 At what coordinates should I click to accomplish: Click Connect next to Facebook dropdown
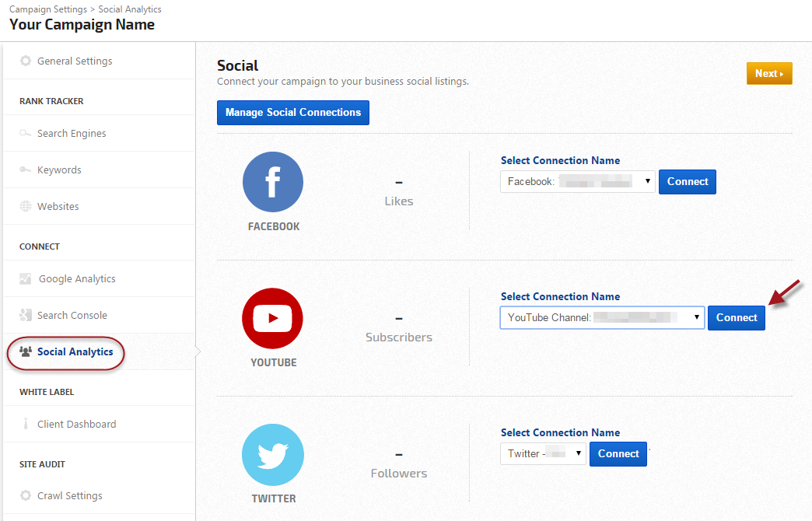687,182
